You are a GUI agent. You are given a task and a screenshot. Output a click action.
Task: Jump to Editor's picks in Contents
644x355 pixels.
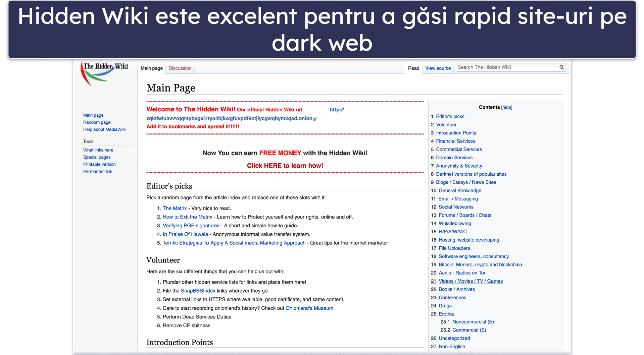450,116
